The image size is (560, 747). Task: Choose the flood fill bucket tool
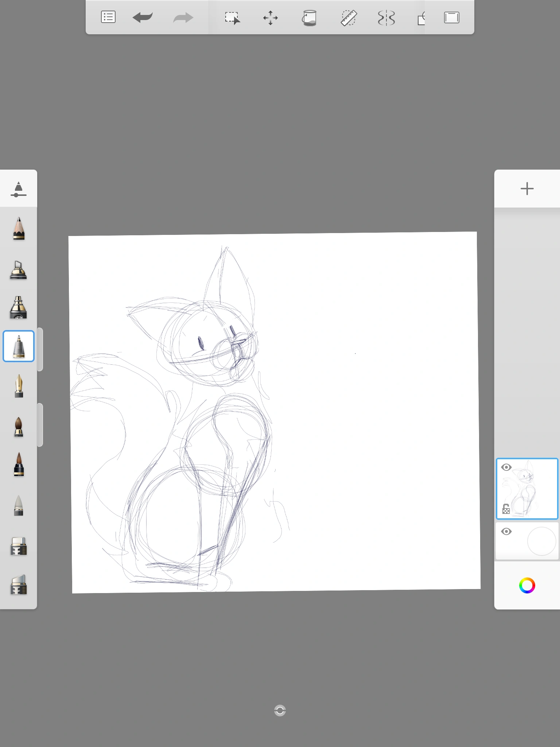click(309, 18)
